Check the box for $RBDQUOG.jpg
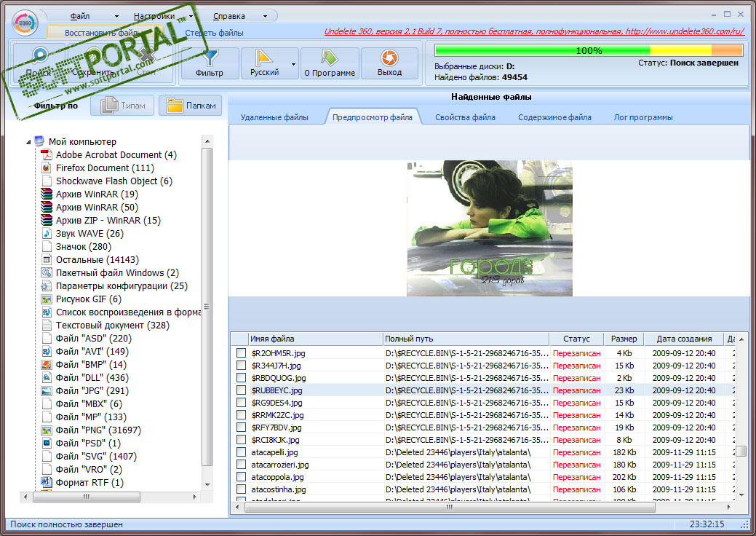Image resolution: width=756 pixels, height=536 pixels. 241,378
